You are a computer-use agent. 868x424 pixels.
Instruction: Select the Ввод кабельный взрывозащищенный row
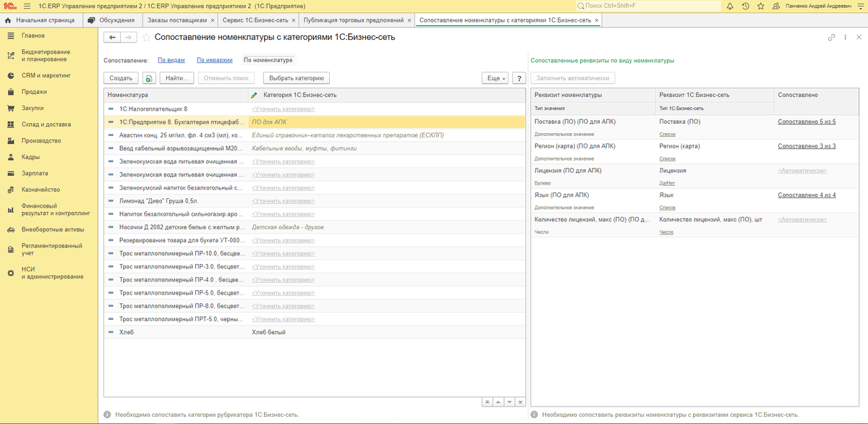tap(315, 148)
